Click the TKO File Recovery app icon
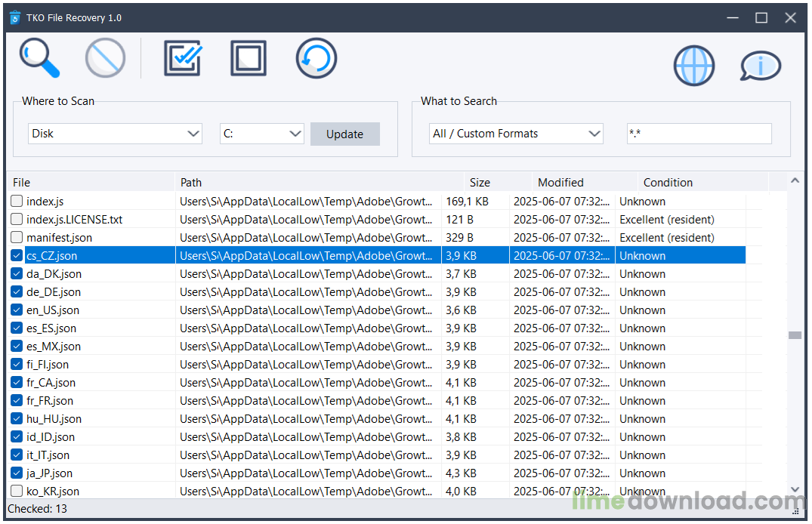The width and height of the screenshot is (812, 524). click(15, 17)
